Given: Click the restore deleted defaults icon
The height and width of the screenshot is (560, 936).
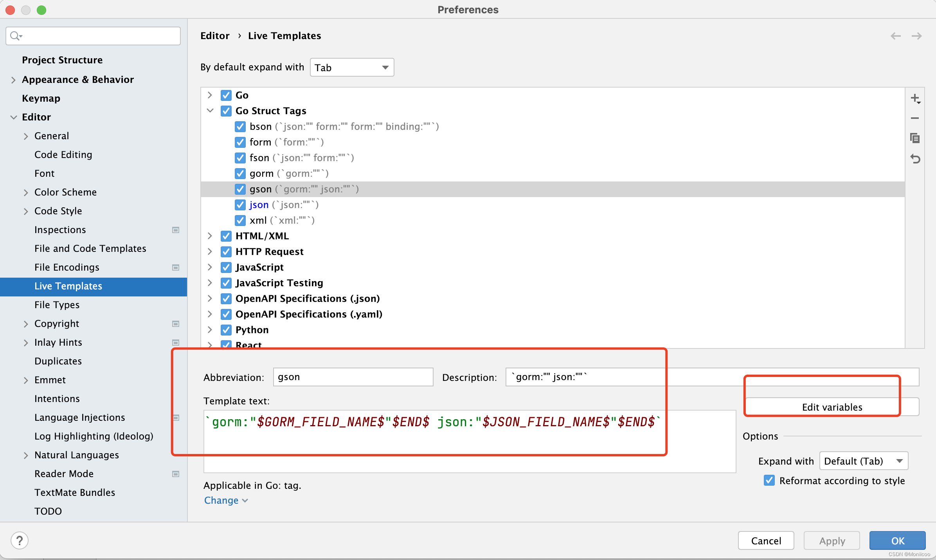Looking at the screenshot, I should [x=915, y=159].
